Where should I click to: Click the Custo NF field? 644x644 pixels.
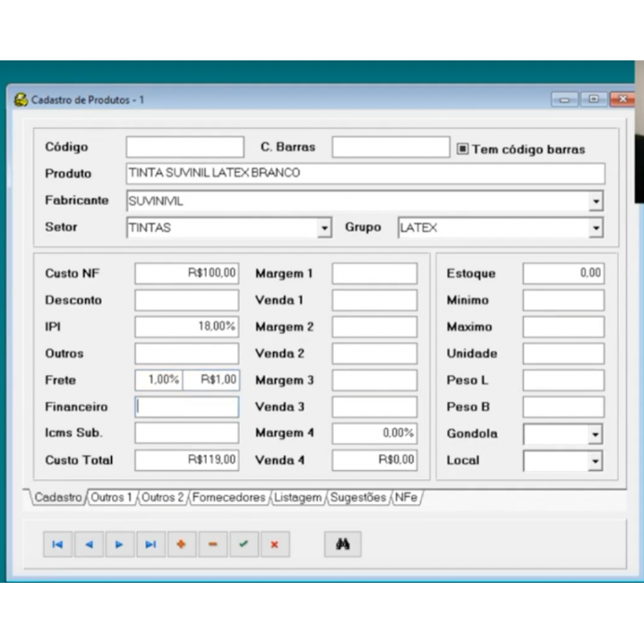point(187,274)
